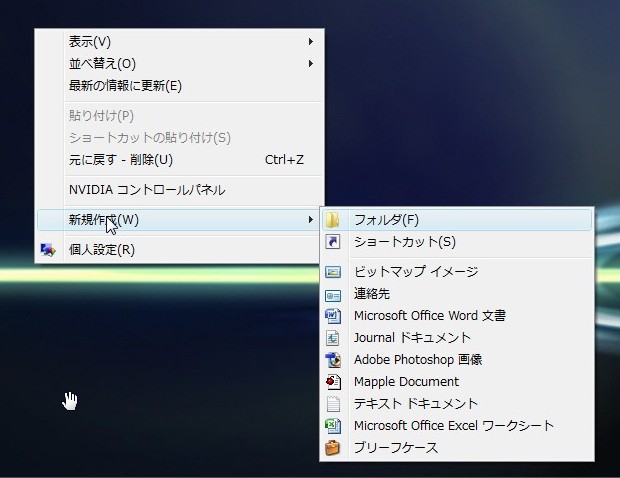This screenshot has height=478, width=620.
Task: Click the Word document icon in the submenu
Action: click(333, 316)
